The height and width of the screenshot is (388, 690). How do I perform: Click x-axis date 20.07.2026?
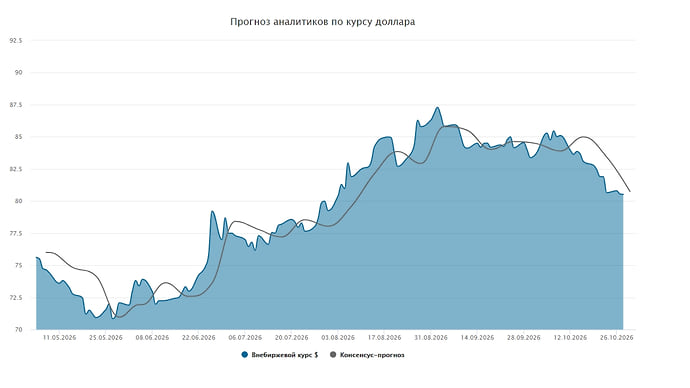[x=291, y=338]
